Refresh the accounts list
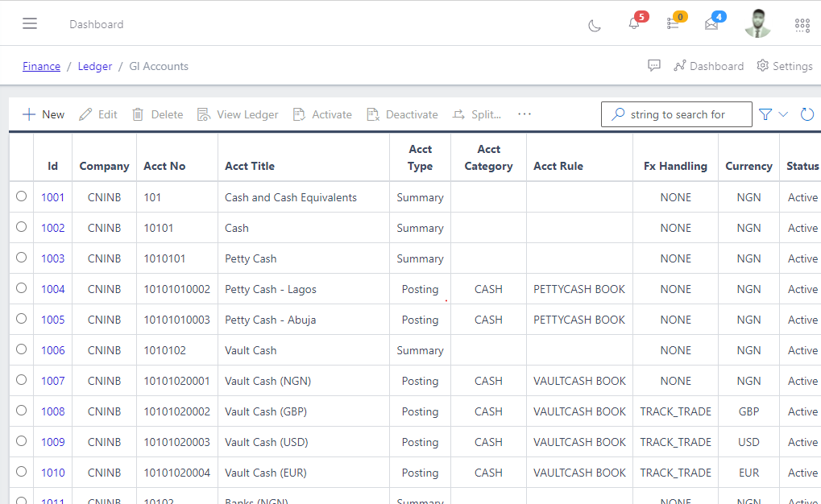Image resolution: width=821 pixels, height=504 pixels. [807, 114]
